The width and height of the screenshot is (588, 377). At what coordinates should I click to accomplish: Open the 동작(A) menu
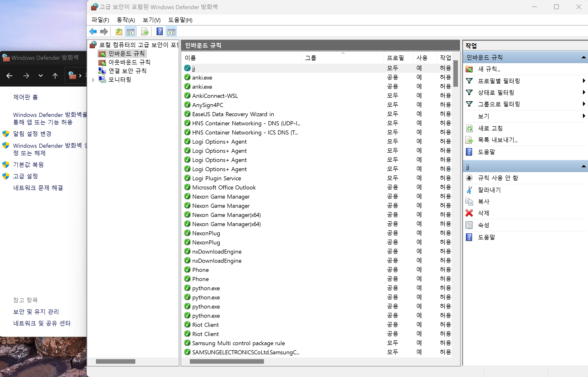[x=126, y=20]
